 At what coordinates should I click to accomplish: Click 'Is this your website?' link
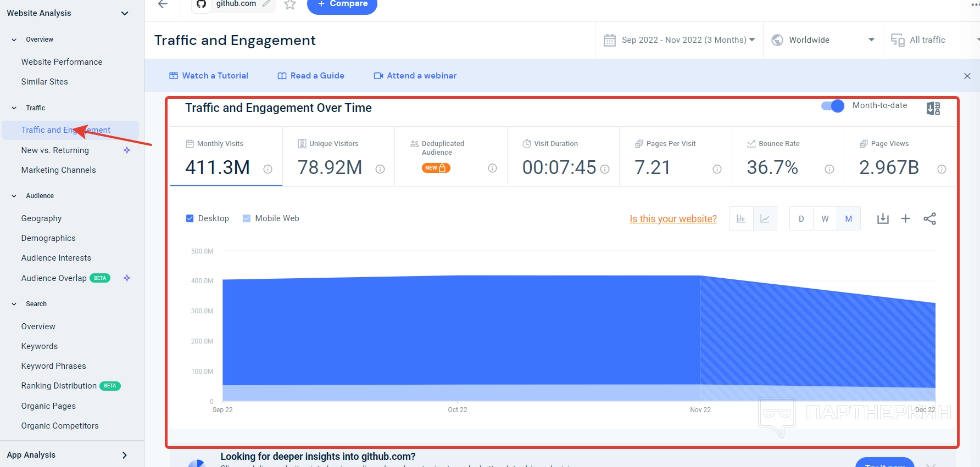coord(673,219)
